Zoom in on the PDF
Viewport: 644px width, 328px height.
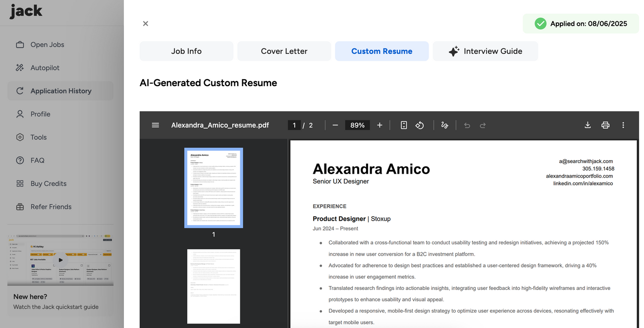point(379,125)
